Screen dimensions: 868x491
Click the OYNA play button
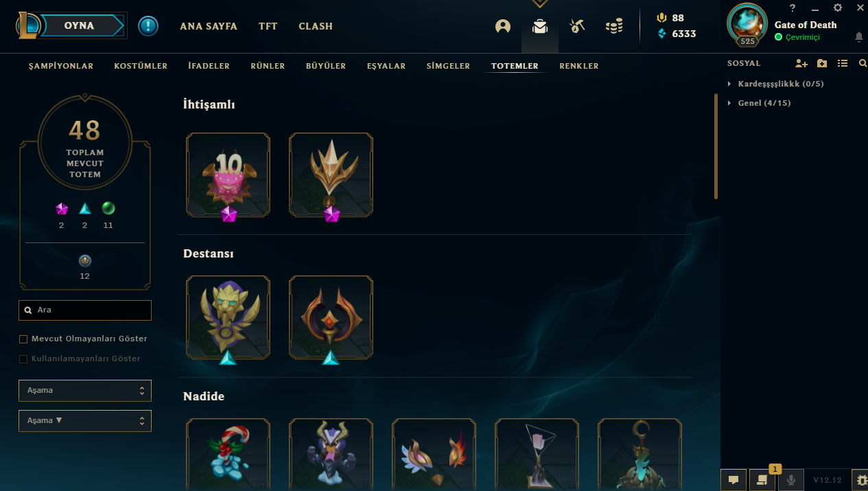(80, 26)
